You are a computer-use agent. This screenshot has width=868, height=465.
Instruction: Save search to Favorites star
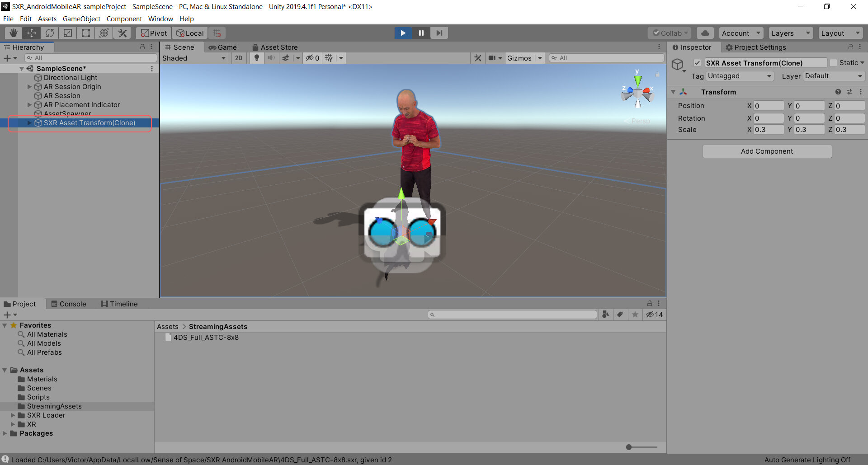(x=635, y=315)
